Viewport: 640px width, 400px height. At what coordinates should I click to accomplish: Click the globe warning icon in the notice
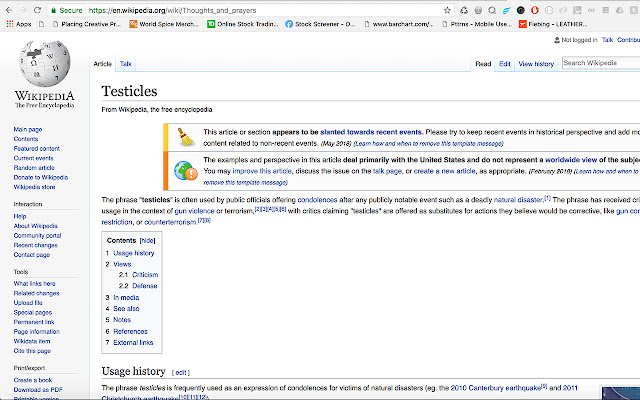(186, 171)
